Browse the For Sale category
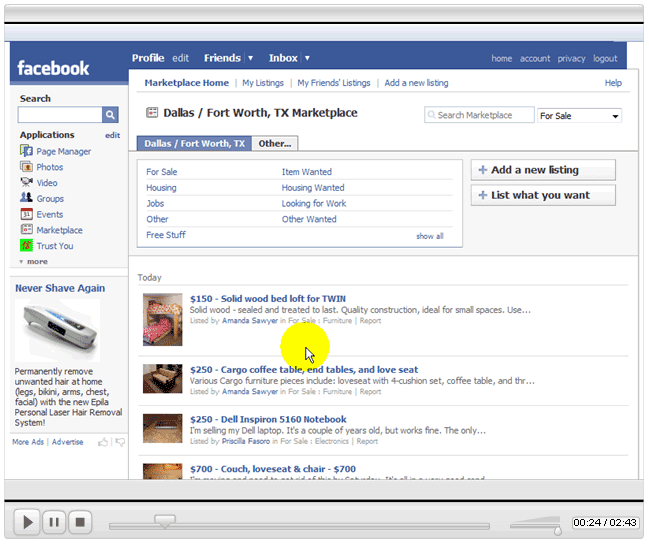 click(161, 172)
